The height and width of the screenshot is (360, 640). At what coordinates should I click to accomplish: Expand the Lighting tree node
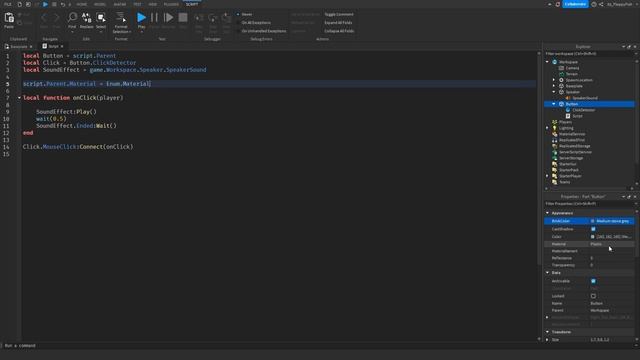[x=547, y=128]
